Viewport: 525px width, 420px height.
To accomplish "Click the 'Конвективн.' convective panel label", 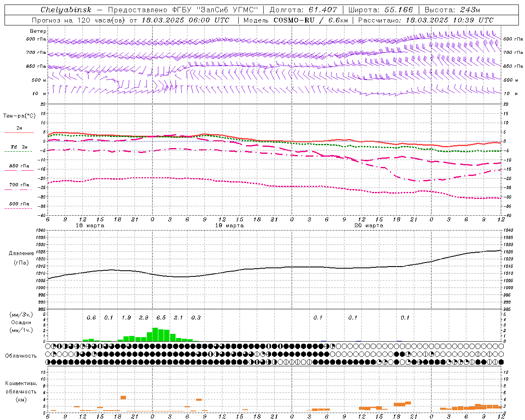I will (21, 383).
